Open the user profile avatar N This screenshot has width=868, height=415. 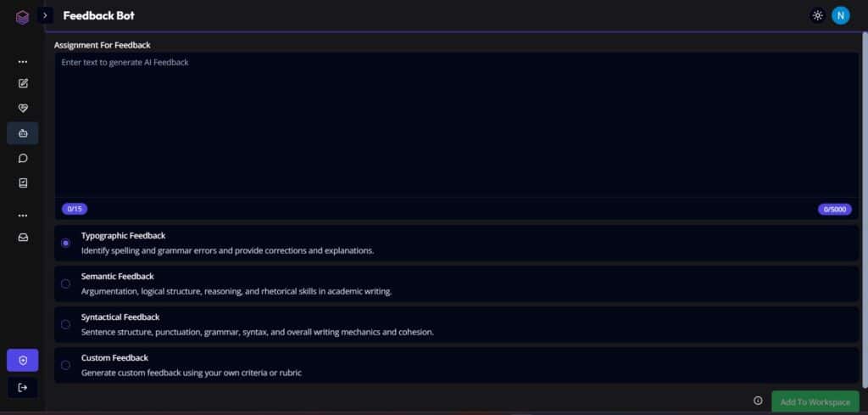pyautogui.click(x=840, y=15)
